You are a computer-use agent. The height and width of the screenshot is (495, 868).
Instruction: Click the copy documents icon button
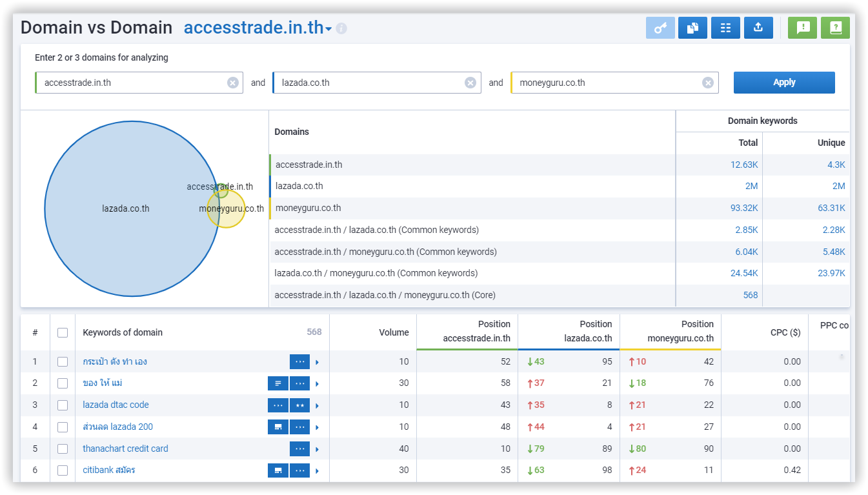[692, 28]
